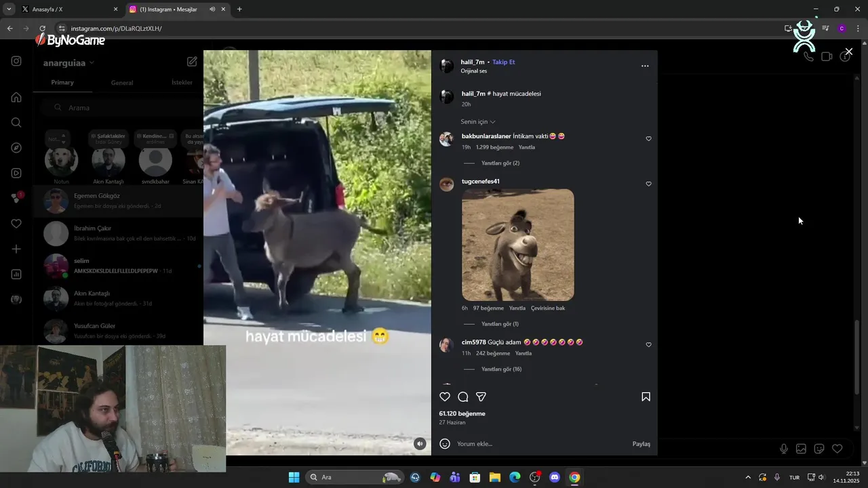Post comment with 'Paylaş' button
The image size is (868, 488).
tap(642, 444)
